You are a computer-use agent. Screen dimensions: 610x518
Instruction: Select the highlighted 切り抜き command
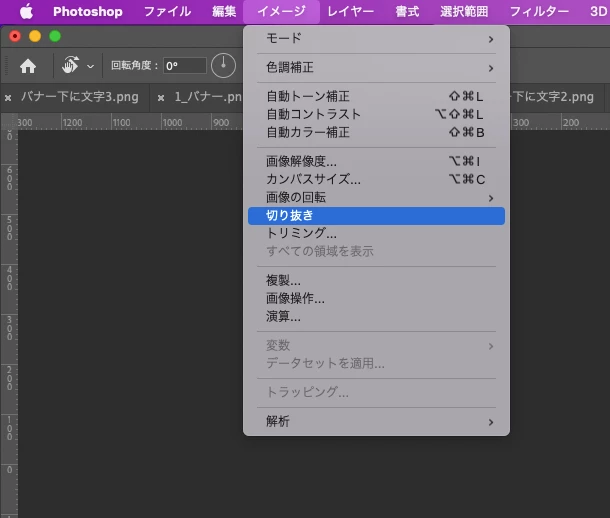pyautogui.click(x=376, y=216)
